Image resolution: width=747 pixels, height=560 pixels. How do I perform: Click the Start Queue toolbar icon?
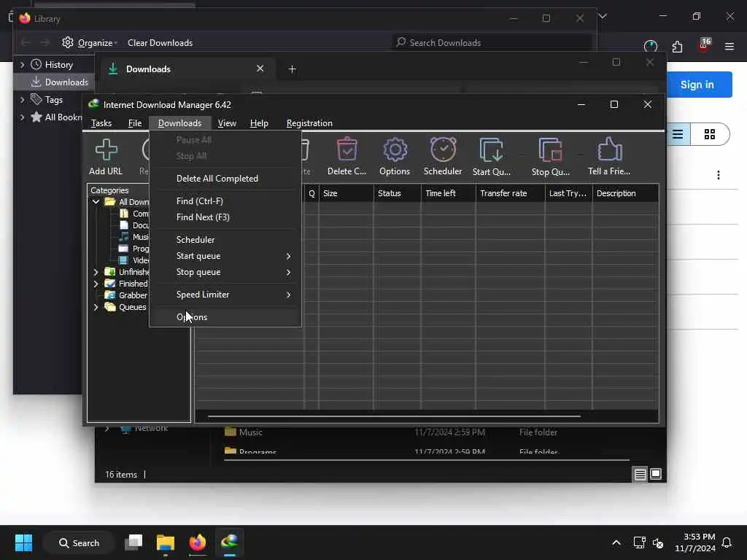491,156
